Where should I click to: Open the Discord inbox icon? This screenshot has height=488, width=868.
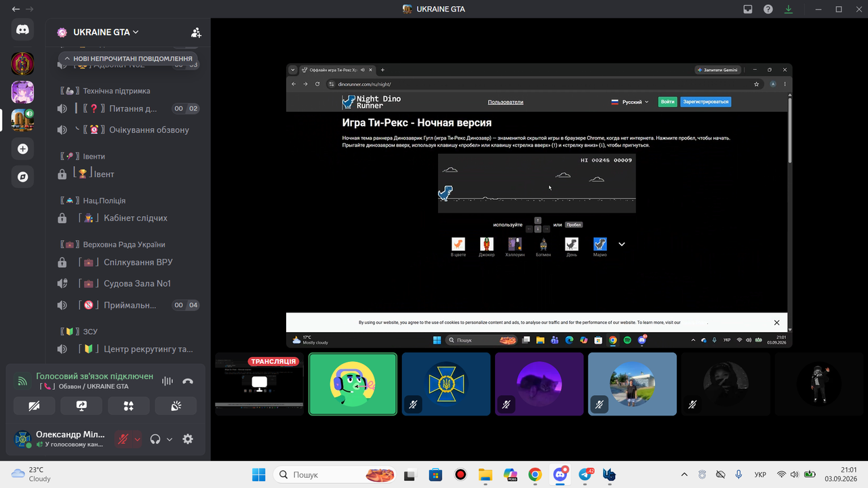click(748, 9)
